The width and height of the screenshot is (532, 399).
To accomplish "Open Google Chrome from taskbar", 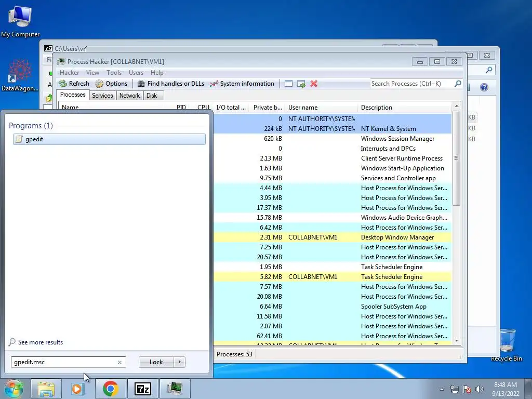I will (110, 389).
